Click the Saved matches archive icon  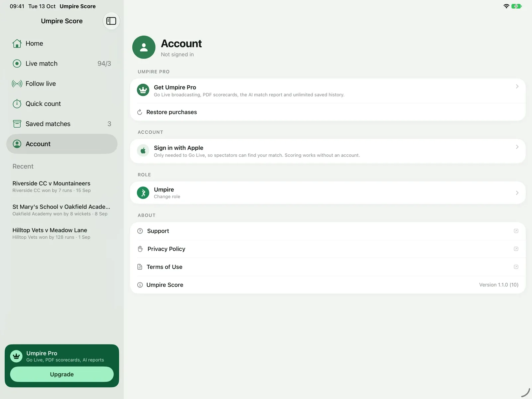[x=17, y=124]
